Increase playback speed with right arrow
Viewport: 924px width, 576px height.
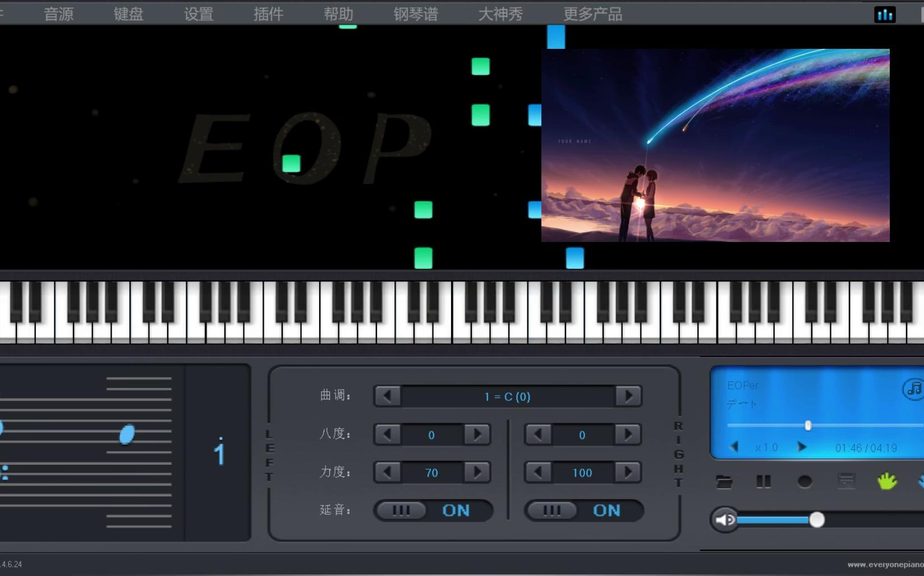pos(802,447)
